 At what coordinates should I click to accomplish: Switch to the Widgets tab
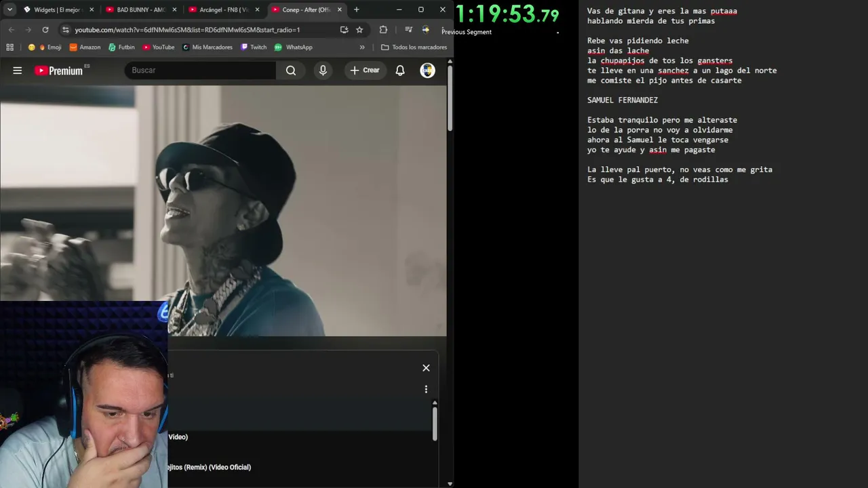tap(58, 9)
